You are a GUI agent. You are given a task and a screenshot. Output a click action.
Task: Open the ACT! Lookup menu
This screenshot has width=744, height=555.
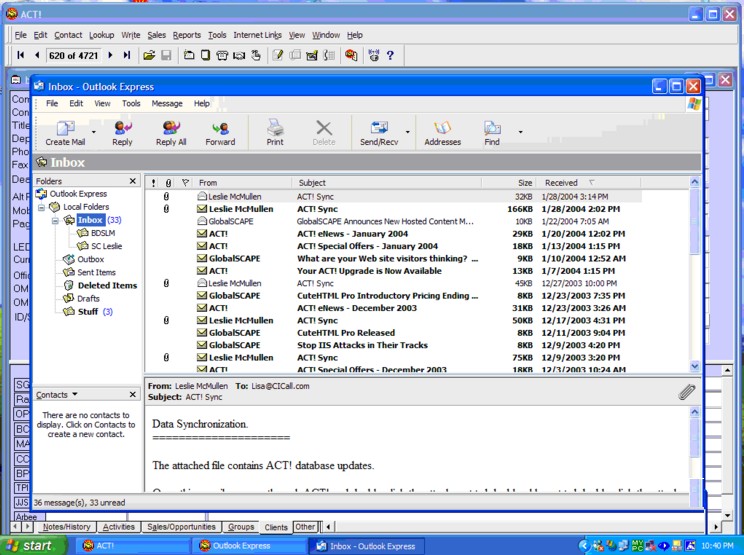[102, 35]
